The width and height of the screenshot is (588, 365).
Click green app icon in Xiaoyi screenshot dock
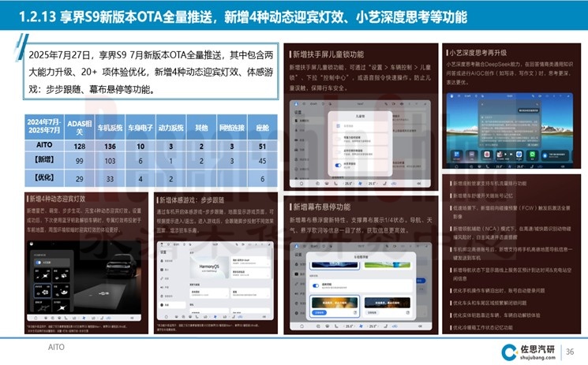click(532, 155)
